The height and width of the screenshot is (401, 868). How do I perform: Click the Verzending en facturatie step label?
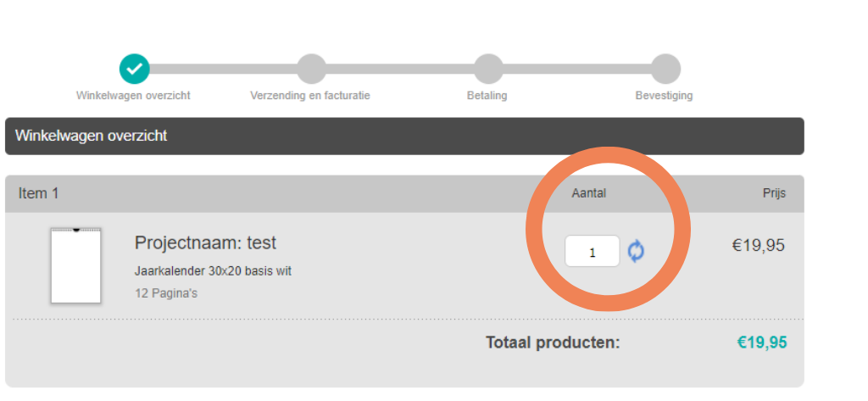coord(310,96)
